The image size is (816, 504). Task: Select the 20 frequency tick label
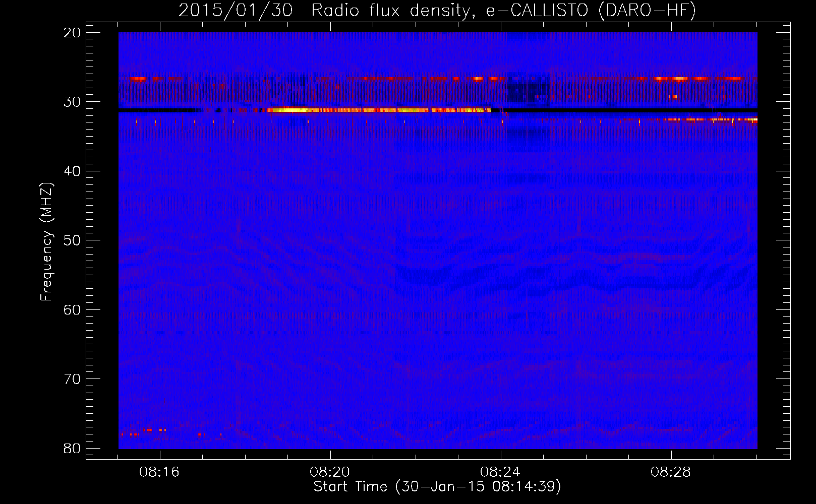coord(73,33)
